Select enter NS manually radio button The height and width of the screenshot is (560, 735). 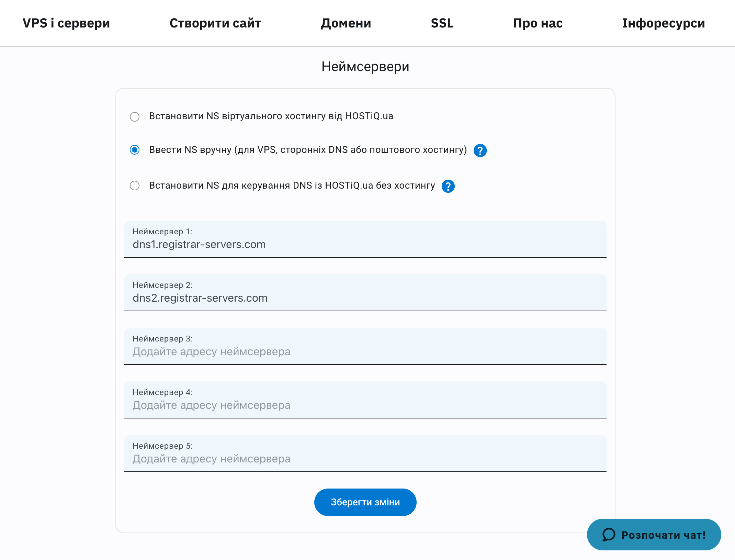click(x=135, y=150)
